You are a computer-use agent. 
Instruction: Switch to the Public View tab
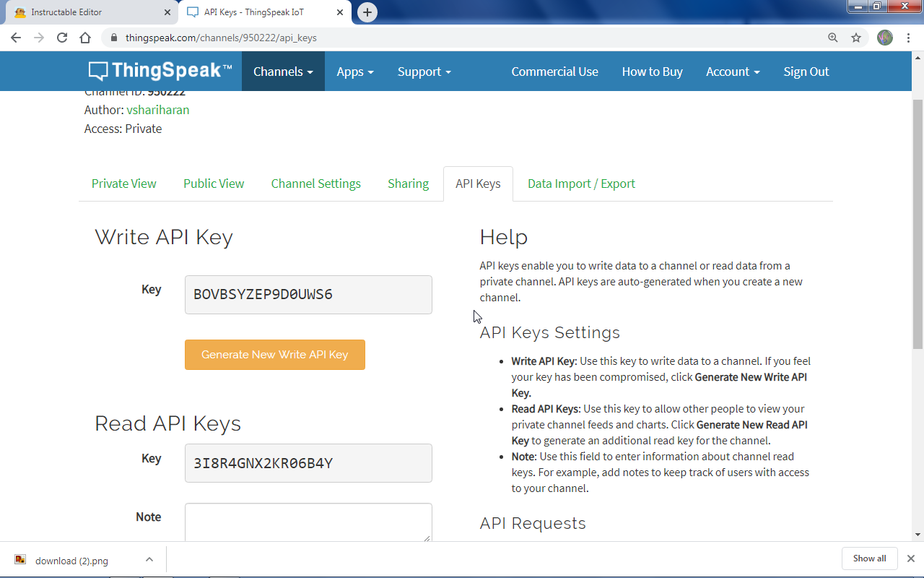pos(214,184)
